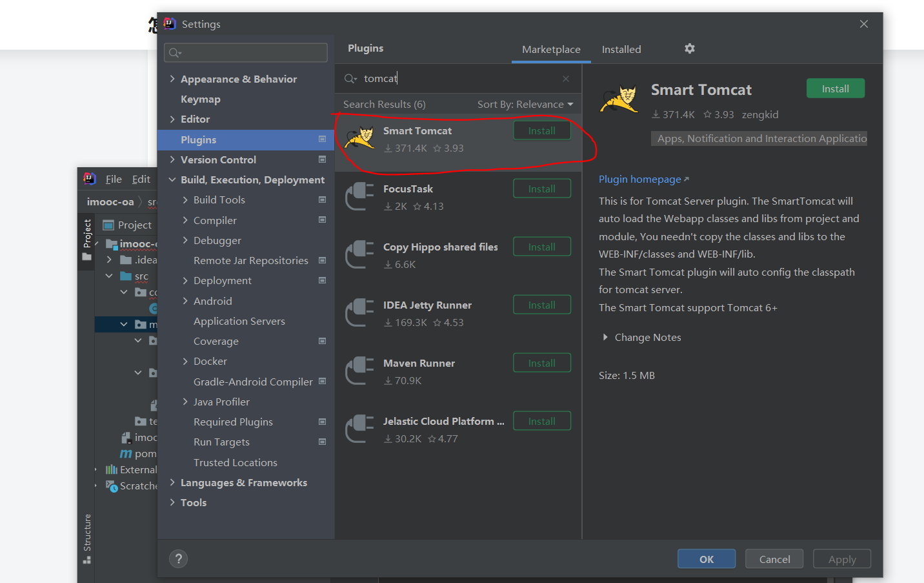The width and height of the screenshot is (924, 583).
Task: Close the Settings dialog with X
Action: [864, 24]
